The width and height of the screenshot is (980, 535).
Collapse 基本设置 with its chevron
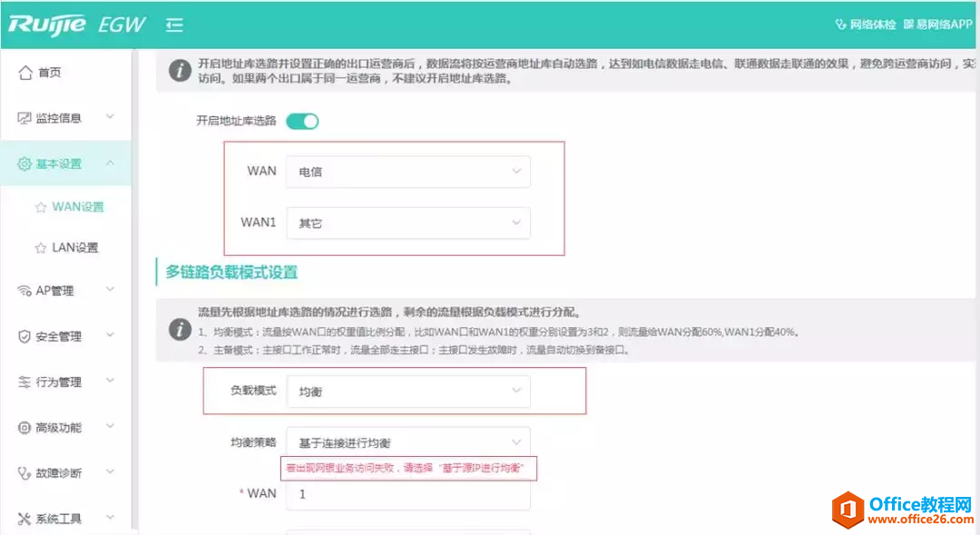[110, 163]
